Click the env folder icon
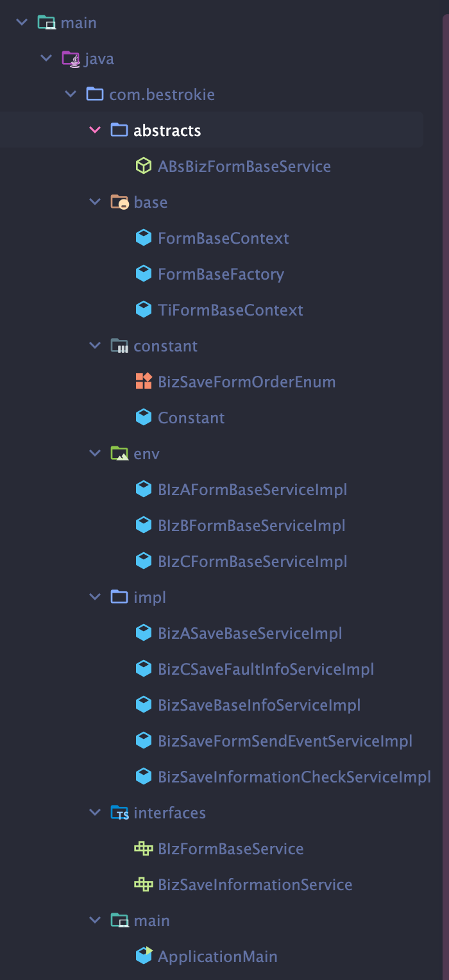 point(119,453)
